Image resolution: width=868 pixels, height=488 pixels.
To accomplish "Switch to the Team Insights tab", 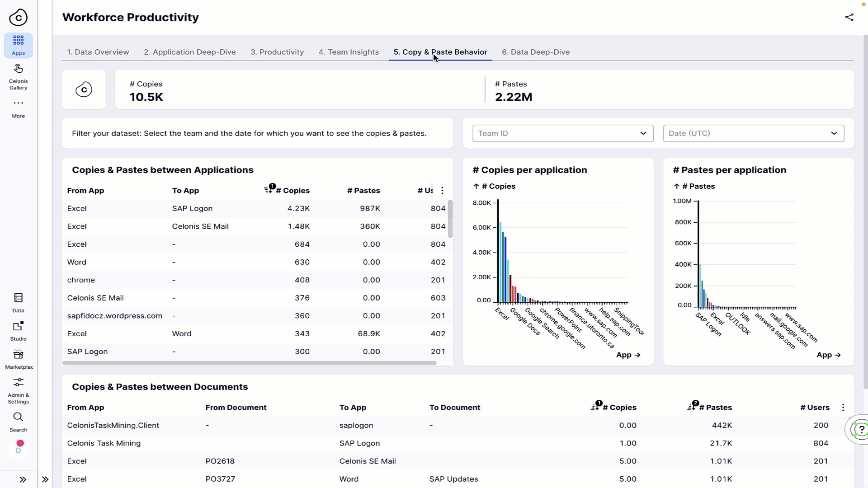I will 349,52.
